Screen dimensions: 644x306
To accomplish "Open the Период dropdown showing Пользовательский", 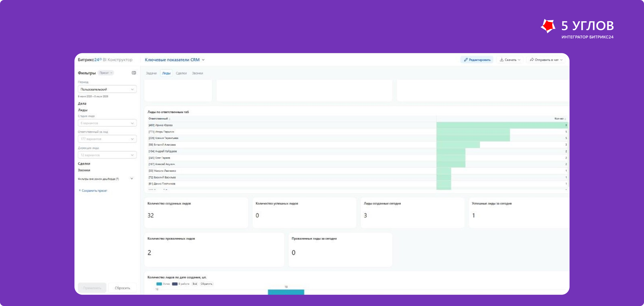I will click(x=107, y=89).
